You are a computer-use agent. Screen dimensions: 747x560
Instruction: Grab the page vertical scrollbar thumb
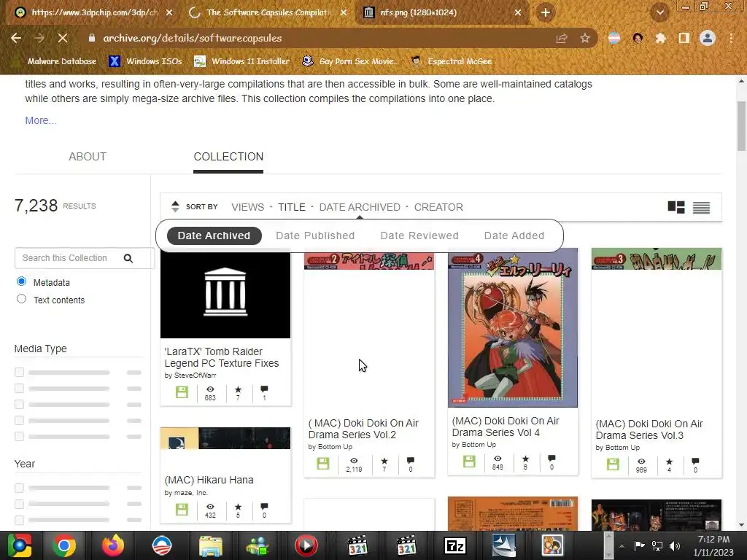pos(741,126)
